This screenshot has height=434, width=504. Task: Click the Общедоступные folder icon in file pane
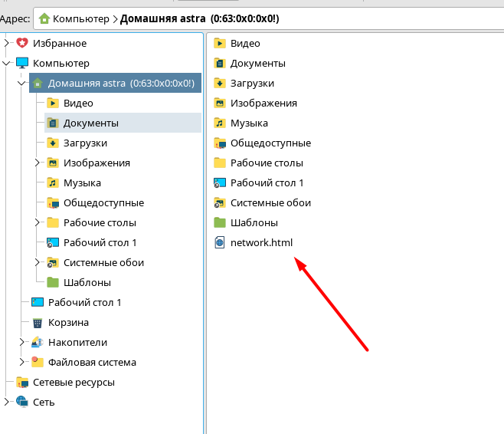tap(220, 143)
